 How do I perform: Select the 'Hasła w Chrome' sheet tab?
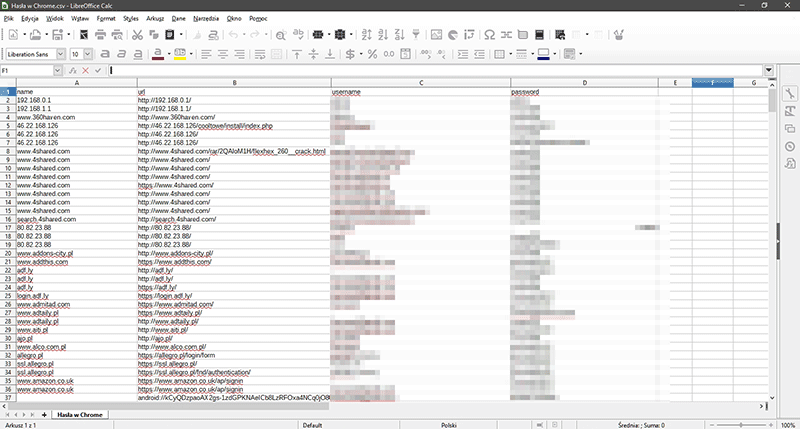(80, 415)
